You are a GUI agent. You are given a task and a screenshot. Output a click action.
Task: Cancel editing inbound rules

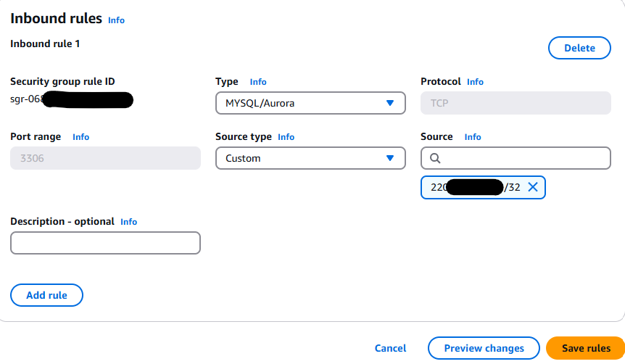[390, 348]
